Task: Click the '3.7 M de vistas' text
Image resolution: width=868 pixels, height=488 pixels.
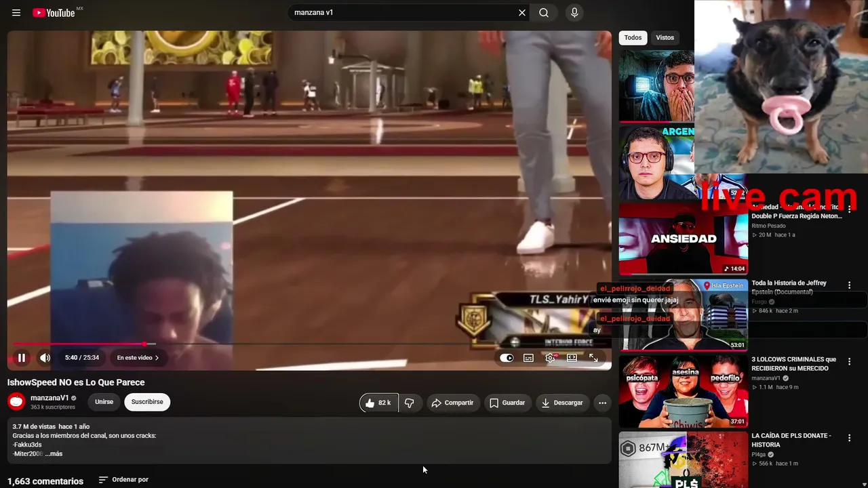Action: click(x=34, y=427)
